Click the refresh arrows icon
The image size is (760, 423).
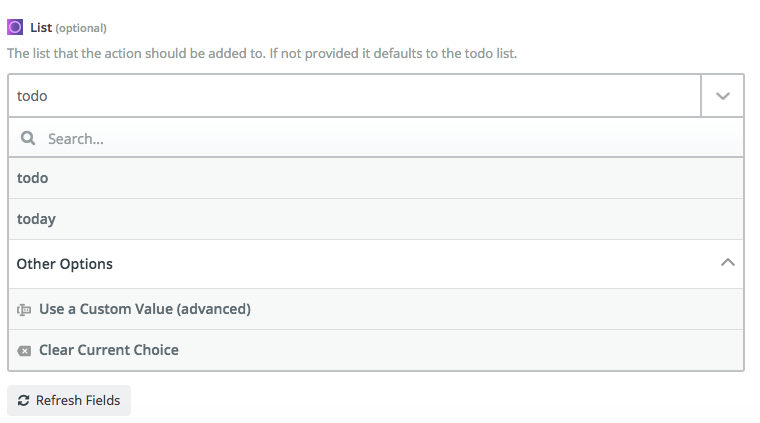point(23,401)
